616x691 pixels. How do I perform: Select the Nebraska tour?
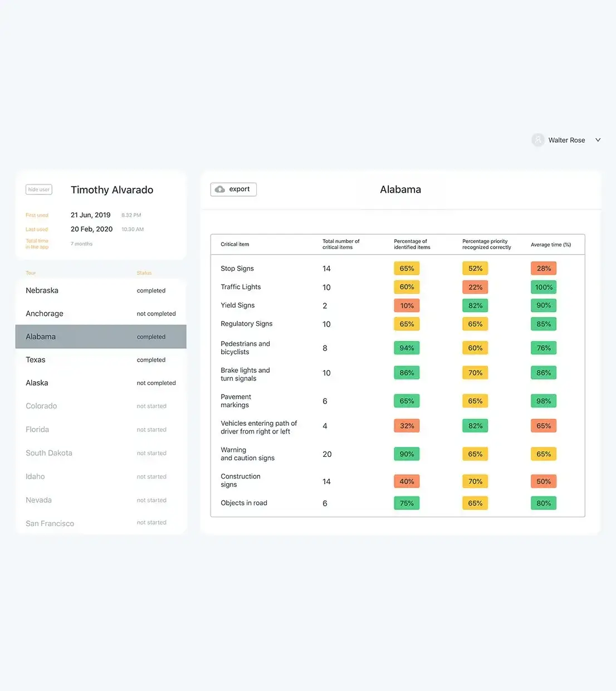(x=42, y=290)
